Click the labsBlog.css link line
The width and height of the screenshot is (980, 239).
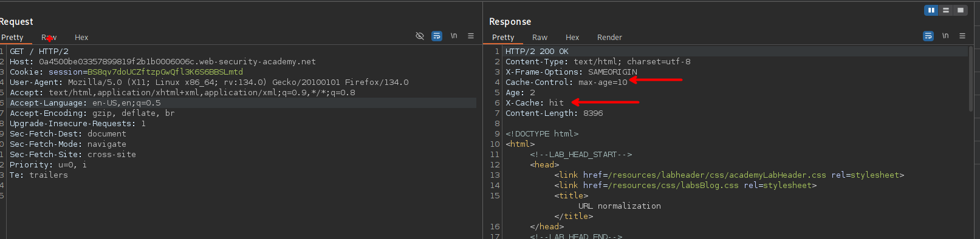pos(685,186)
